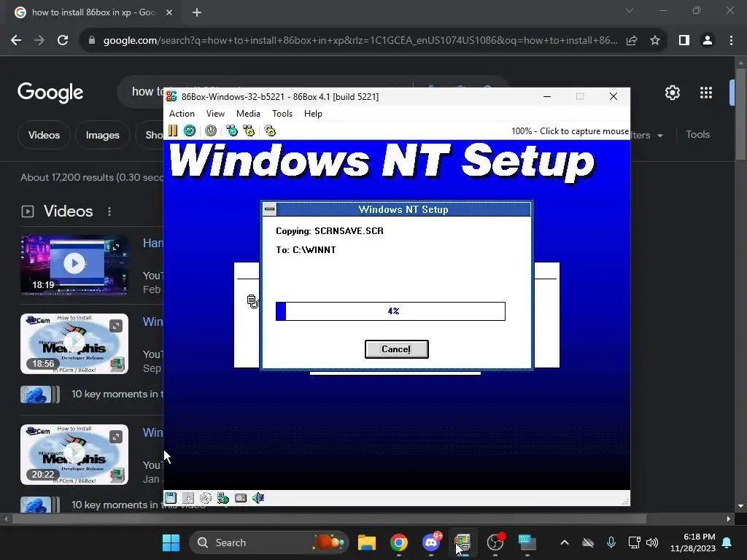
Task: Go back in Chrome
Action: coord(16,41)
